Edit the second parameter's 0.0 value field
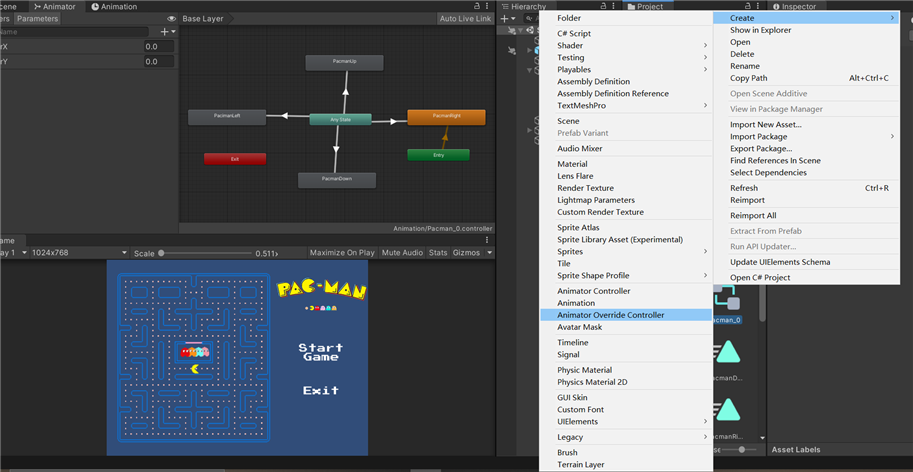 (x=159, y=61)
